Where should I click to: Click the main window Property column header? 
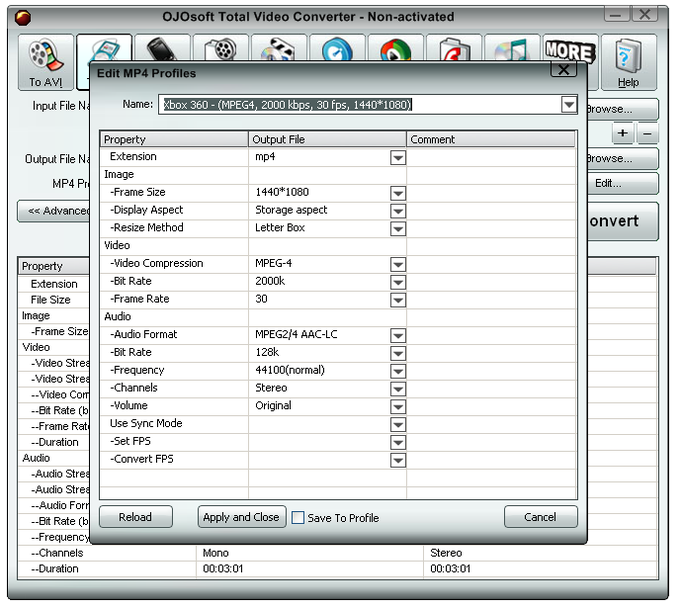[54, 266]
